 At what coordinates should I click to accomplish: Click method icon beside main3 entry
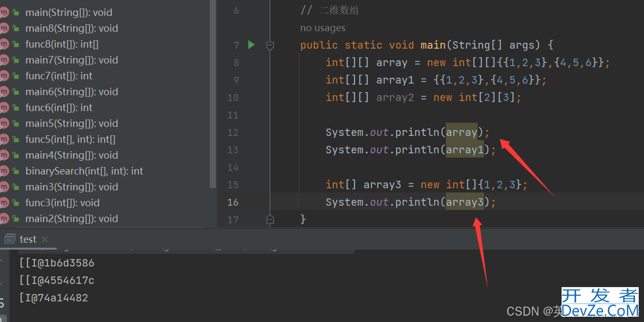[4, 187]
